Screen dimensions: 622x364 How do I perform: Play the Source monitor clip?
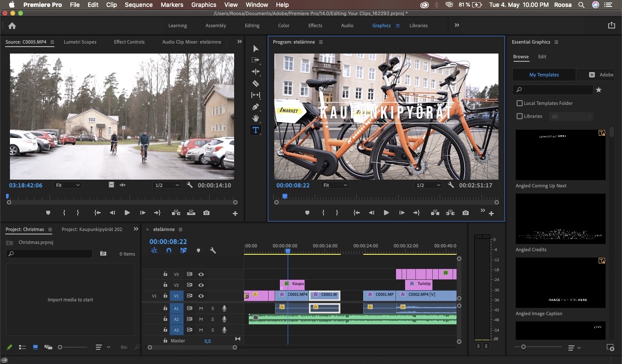point(127,213)
